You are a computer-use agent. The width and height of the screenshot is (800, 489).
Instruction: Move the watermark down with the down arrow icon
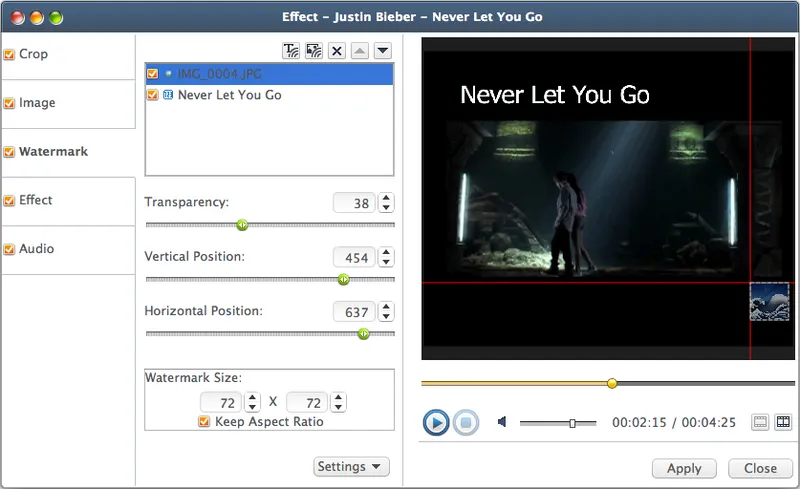383,51
